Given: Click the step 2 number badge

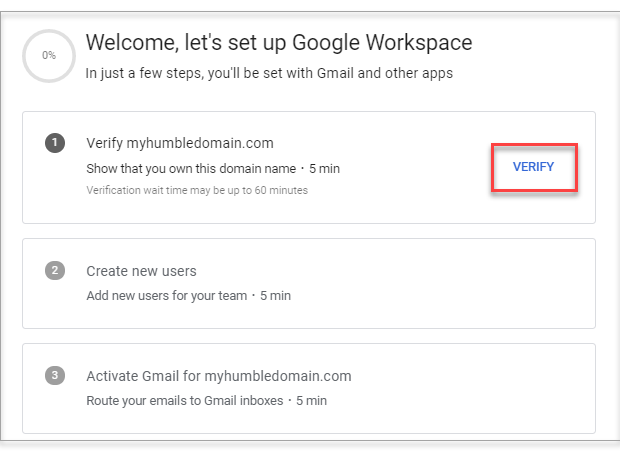Looking at the screenshot, I should point(54,271).
